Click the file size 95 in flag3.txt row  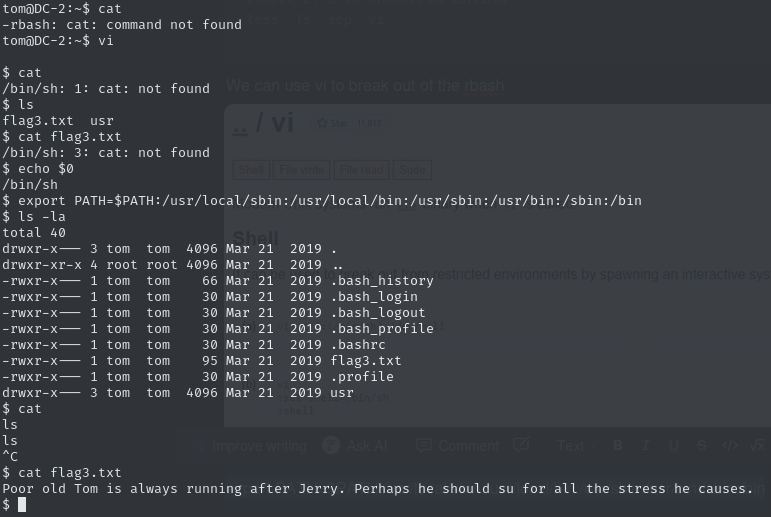pos(209,361)
